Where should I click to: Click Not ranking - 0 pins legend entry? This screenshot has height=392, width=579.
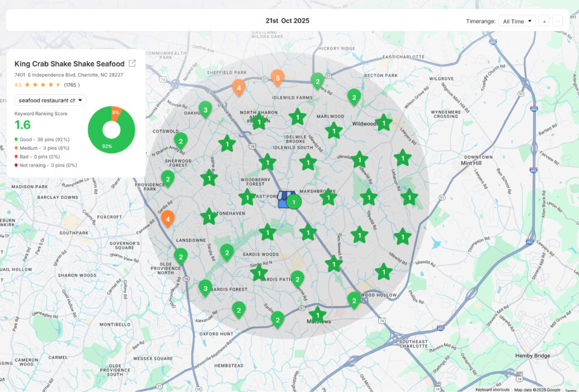pyautogui.click(x=45, y=165)
